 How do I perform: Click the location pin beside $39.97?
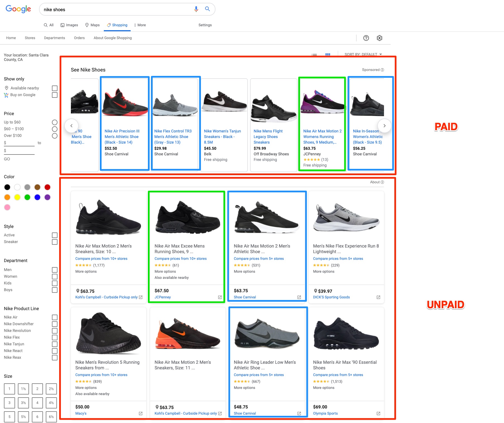click(x=315, y=291)
